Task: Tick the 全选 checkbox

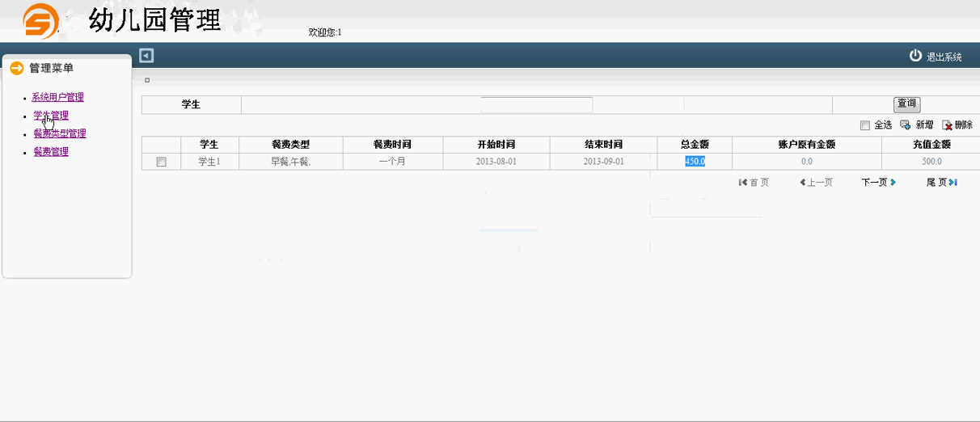Action: click(865, 125)
